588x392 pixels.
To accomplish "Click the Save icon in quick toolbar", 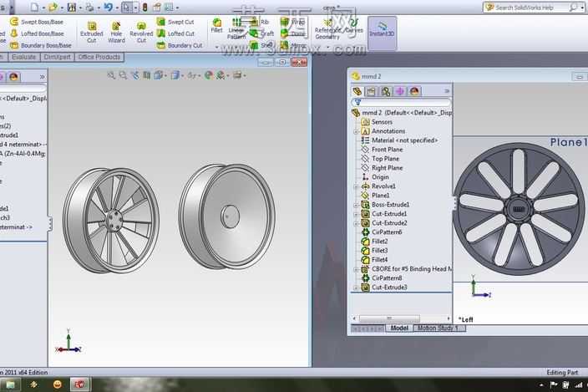I will [72, 8].
